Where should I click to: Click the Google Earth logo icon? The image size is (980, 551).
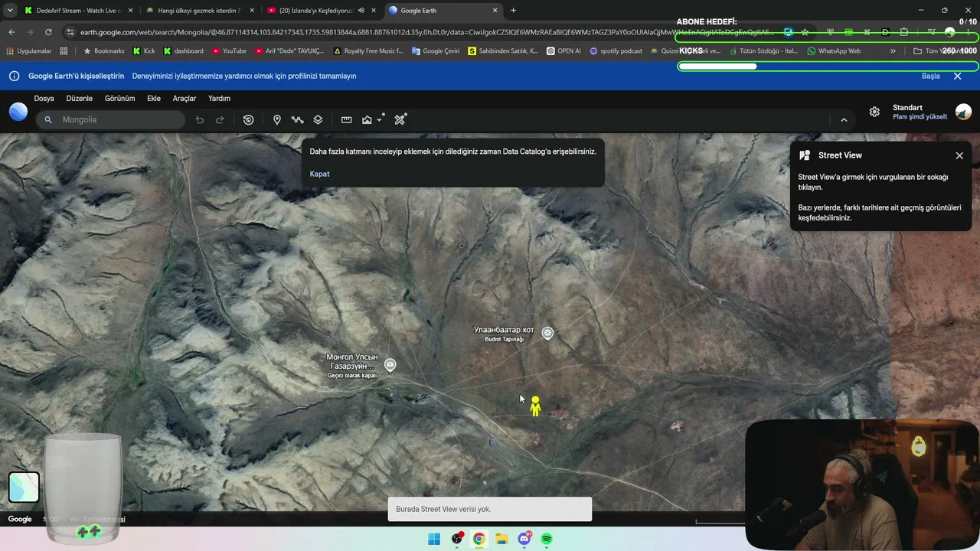coord(18,112)
